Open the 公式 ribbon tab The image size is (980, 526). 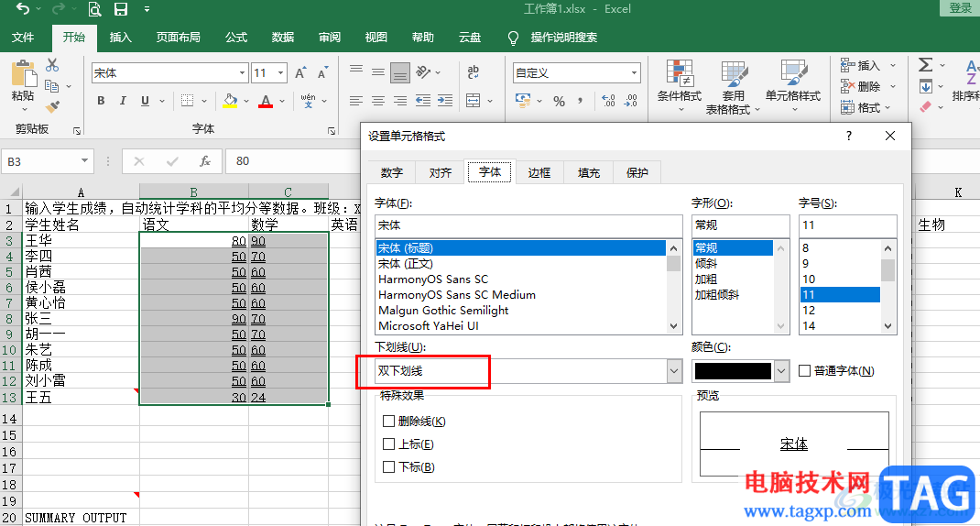coord(236,38)
